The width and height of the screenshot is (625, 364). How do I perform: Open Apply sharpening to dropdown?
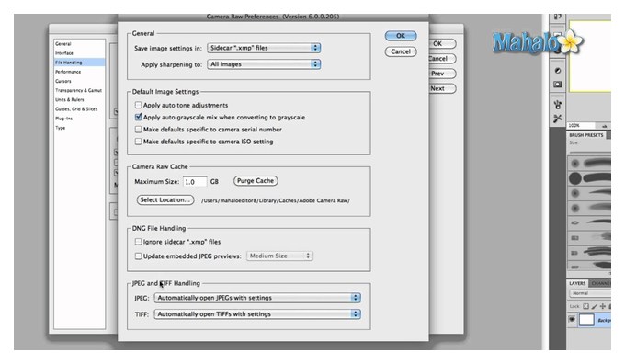point(264,64)
